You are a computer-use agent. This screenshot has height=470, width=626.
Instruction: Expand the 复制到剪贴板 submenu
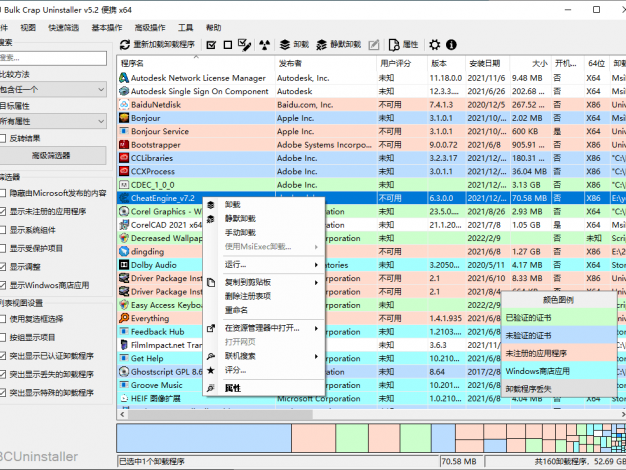(316, 282)
